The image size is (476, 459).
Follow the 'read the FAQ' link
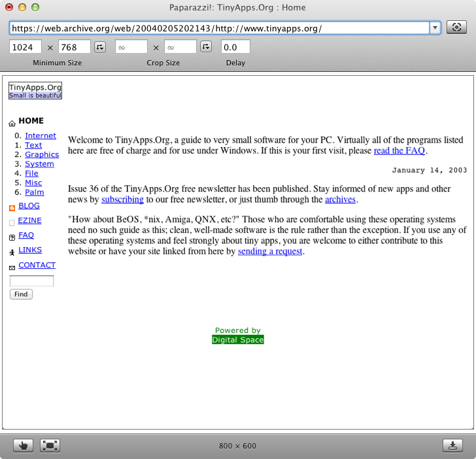point(399,150)
